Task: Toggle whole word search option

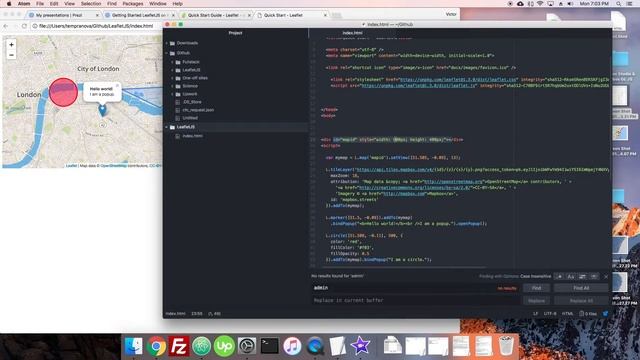Action: 594,277
